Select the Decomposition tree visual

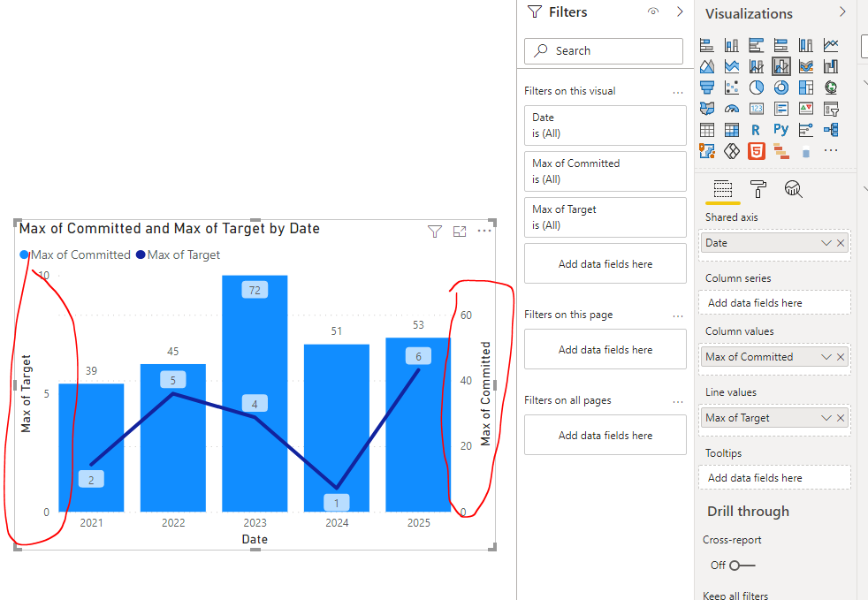[831, 130]
